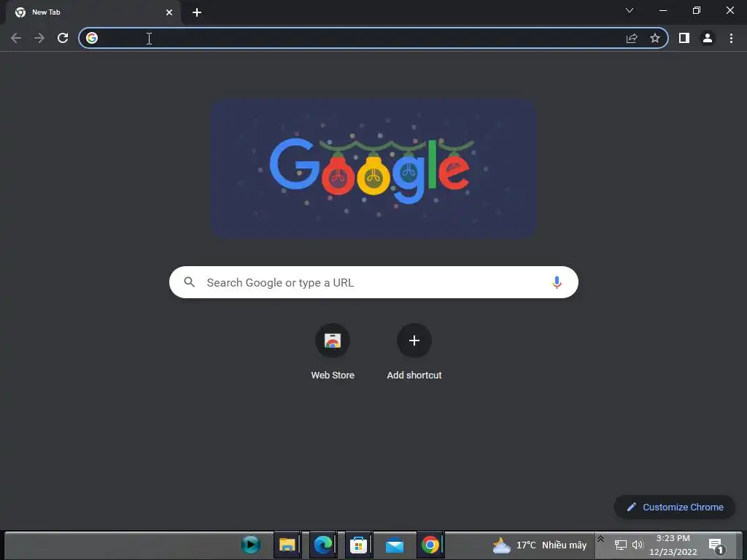The height and width of the screenshot is (560, 747).
Task: Click the Google icon in the address bar
Action: pos(92,38)
